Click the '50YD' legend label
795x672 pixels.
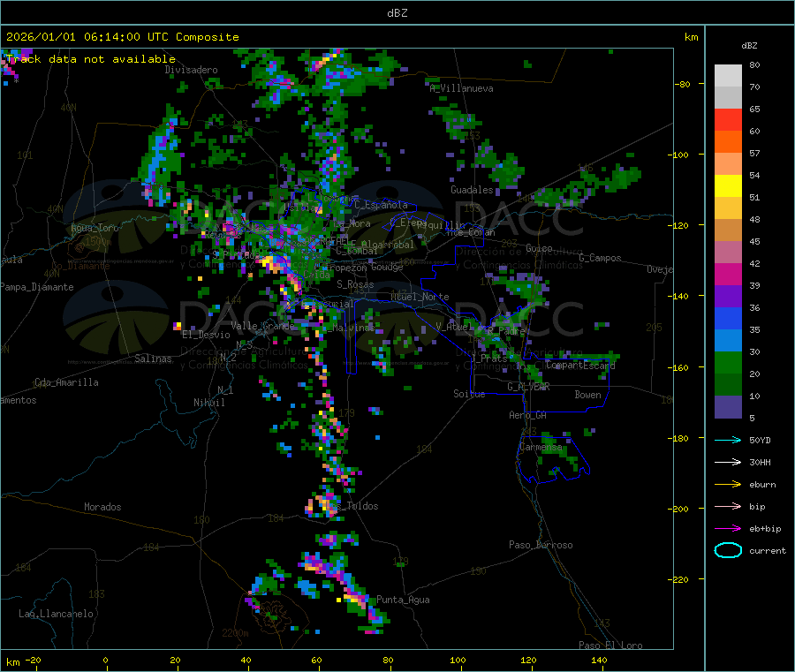tap(760, 440)
